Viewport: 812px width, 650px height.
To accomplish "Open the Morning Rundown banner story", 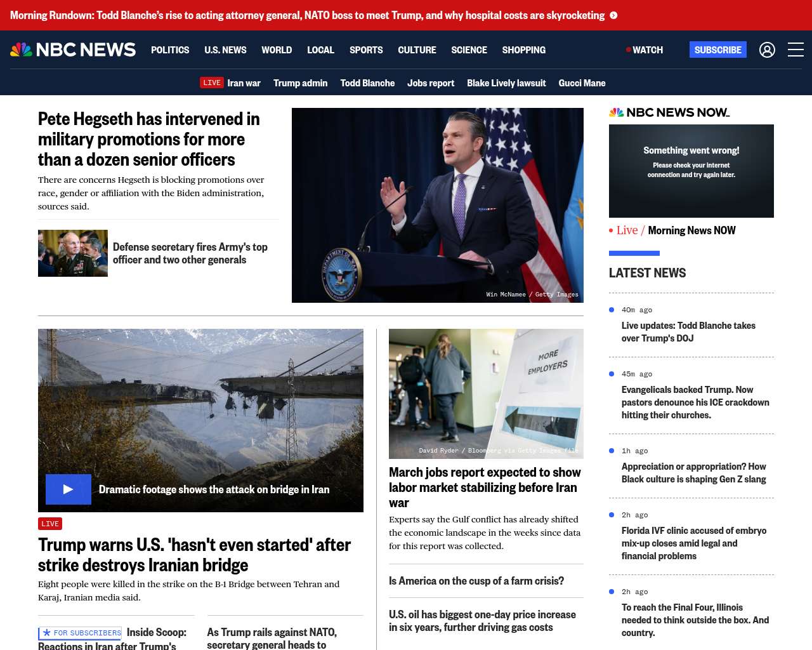I will pos(307,15).
